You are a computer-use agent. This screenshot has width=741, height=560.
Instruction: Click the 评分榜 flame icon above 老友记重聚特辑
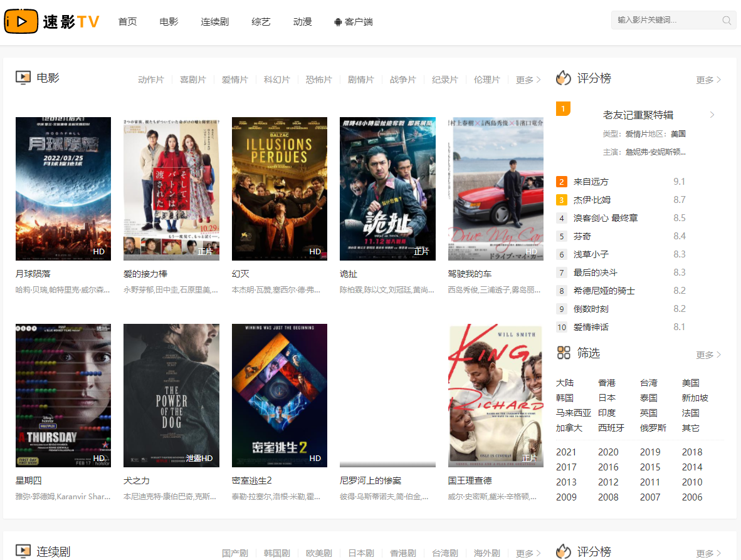click(x=564, y=78)
